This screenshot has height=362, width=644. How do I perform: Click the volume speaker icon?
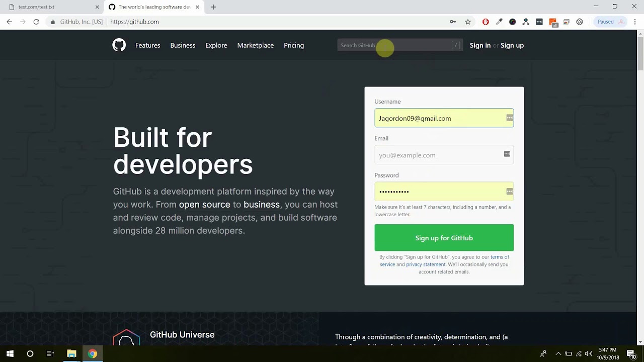pos(589,354)
